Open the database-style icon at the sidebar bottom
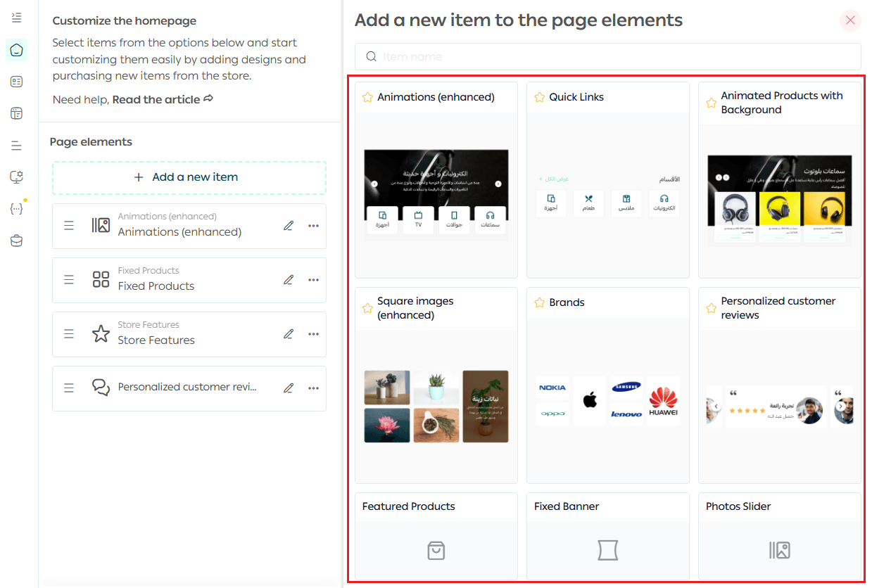The width and height of the screenshot is (872, 588). [x=17, y=241]
